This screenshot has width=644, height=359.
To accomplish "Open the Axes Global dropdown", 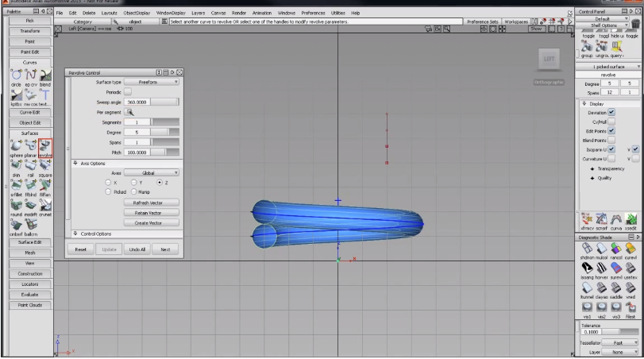I will (x=152, y=172).
